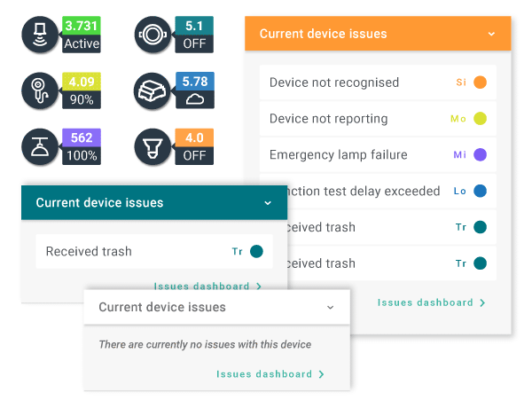Open Issues dashboard link in the orange panel
This screenshot has height=408, width=532.
tap(431, 302)
